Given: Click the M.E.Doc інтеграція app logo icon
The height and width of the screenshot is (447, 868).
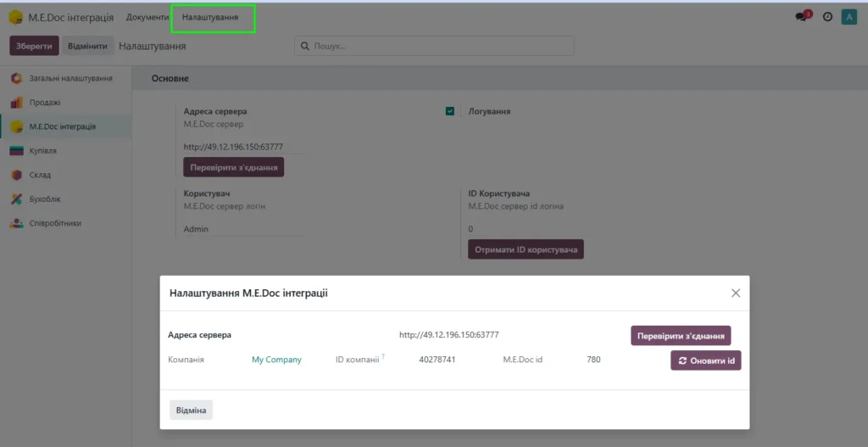Looking at the screenshot, I should click(x=15, y=17).
